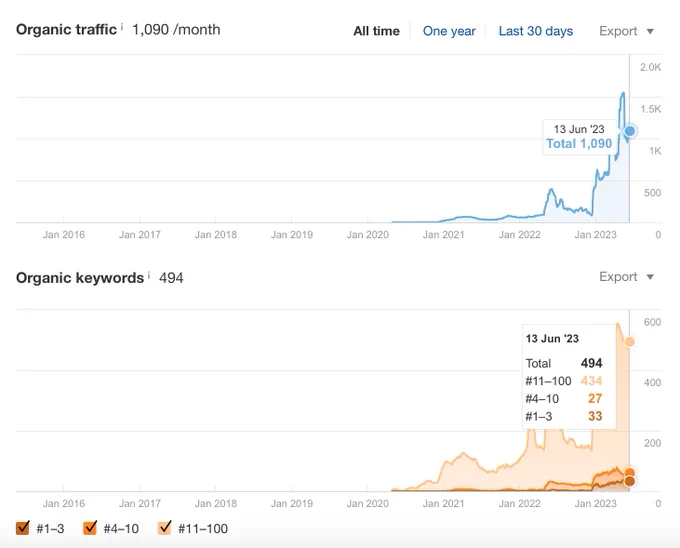Select the All time range tab

tap(376, 31)
